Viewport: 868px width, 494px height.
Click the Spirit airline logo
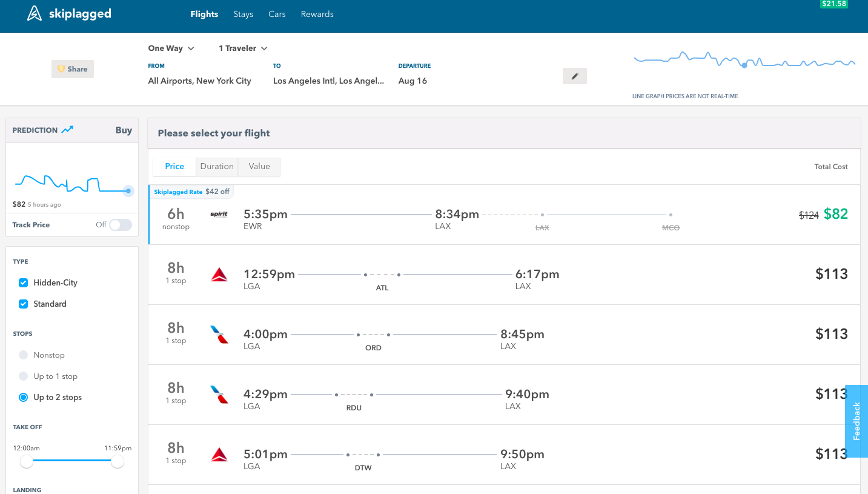click(219, 214)
